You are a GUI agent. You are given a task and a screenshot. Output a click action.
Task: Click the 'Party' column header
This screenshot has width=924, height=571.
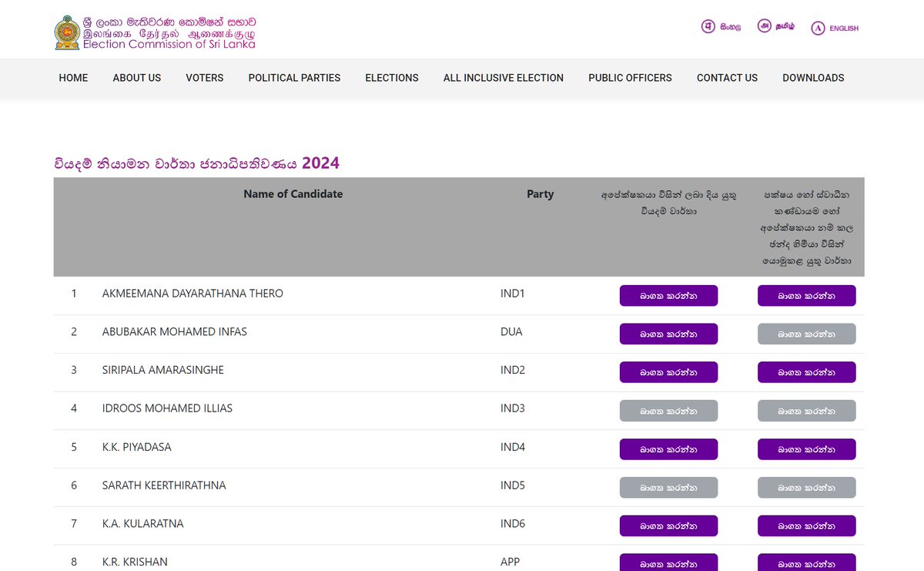(x=540, y=194)
